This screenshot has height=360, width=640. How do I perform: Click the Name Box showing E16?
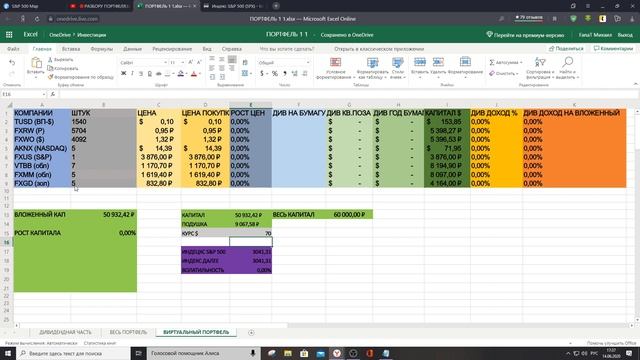[23, 94]
